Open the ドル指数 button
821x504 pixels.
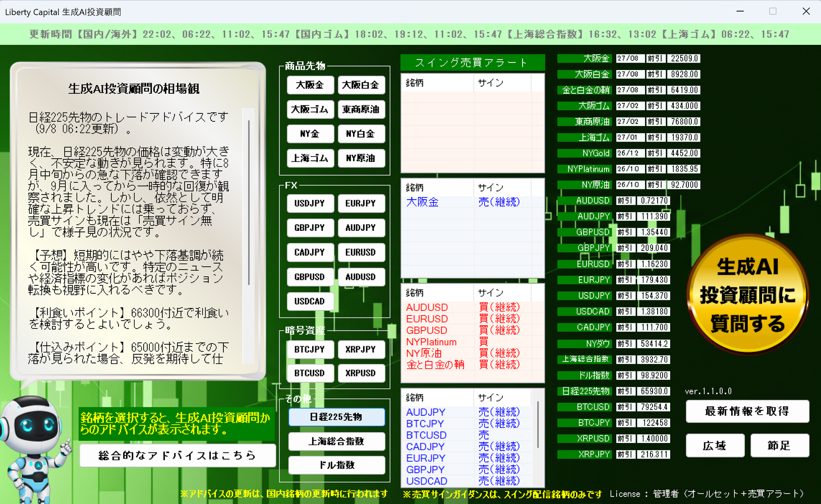tap(336, 465)
